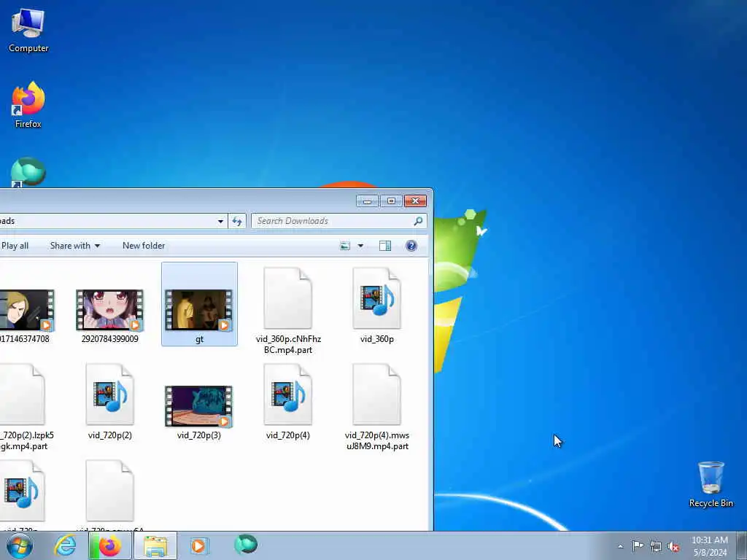Screen dimensions: 747x560
Task: Click the gt file name label
Action: (x=199, y=339)
